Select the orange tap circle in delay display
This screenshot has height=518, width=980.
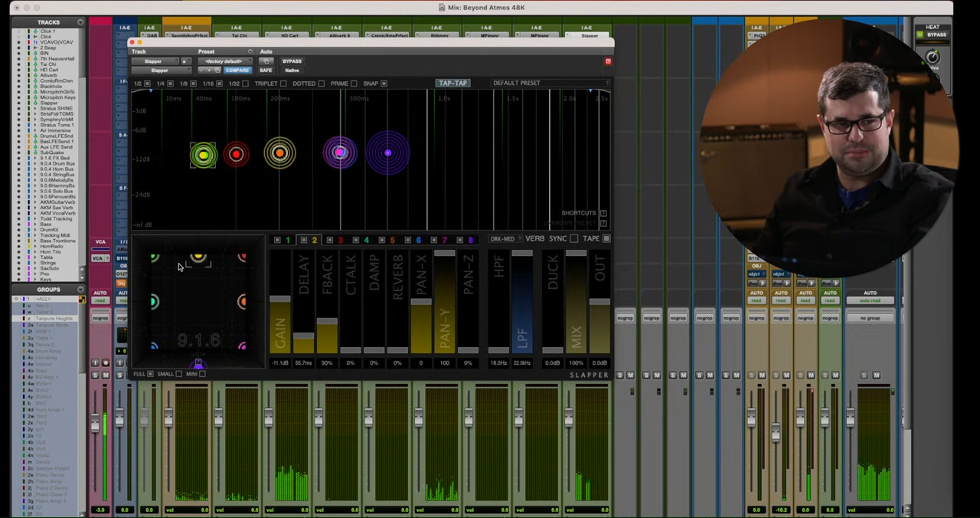pos(279,154)
